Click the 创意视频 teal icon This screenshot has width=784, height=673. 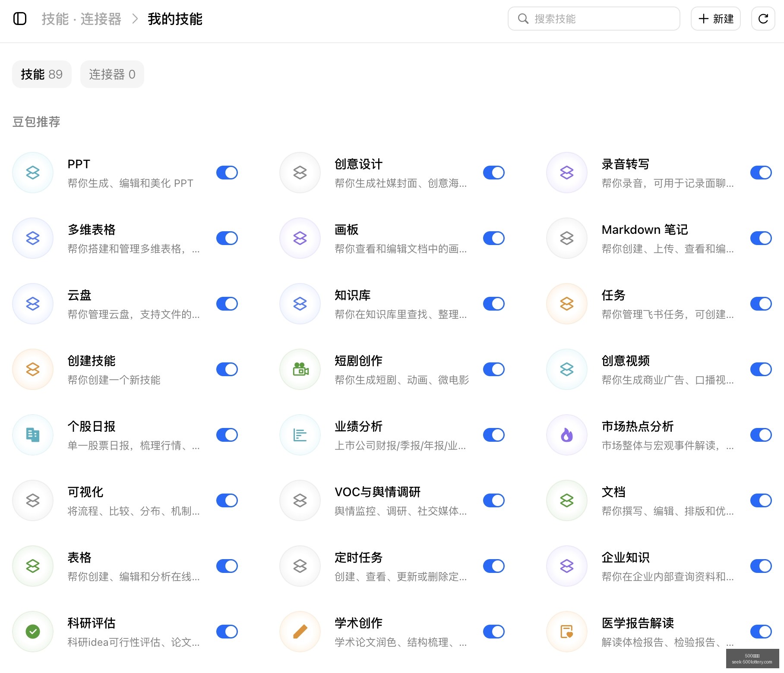point(567,369)
